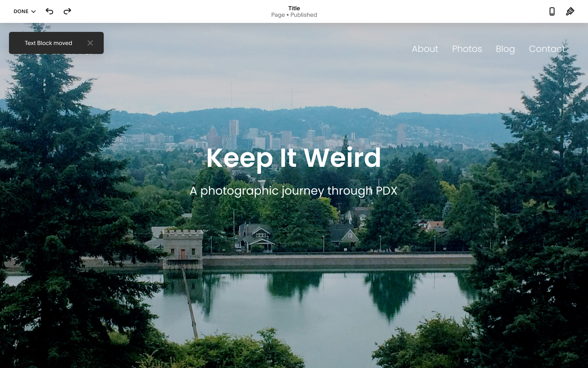Click the Text Block moved message
The width and height of the screenshot is (588, 368).
click(48, 43)
